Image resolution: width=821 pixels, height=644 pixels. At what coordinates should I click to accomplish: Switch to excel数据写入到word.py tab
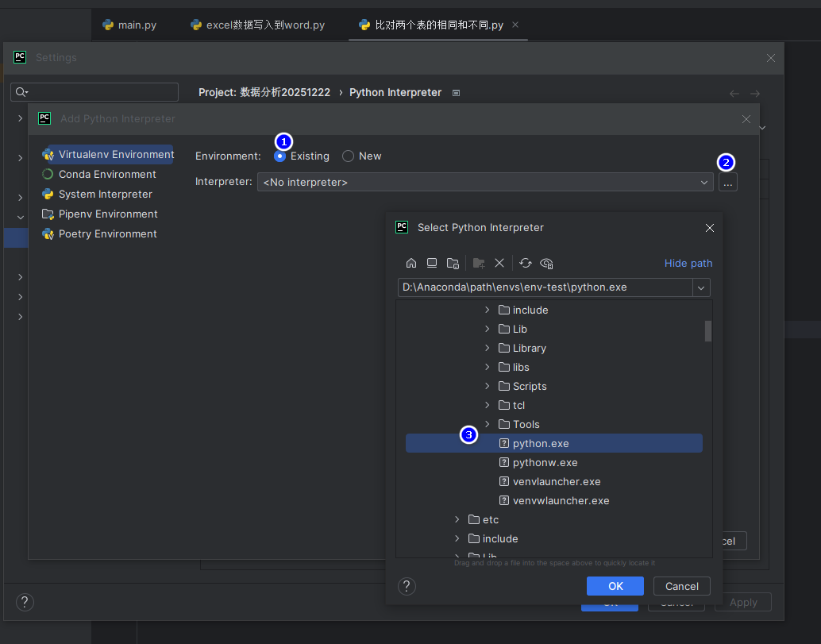coord(257,25)
